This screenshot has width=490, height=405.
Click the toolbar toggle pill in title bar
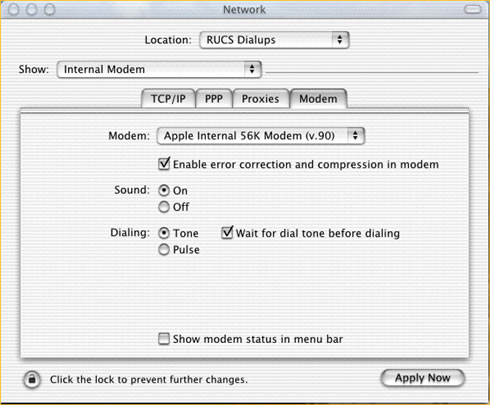click(472, 9)
